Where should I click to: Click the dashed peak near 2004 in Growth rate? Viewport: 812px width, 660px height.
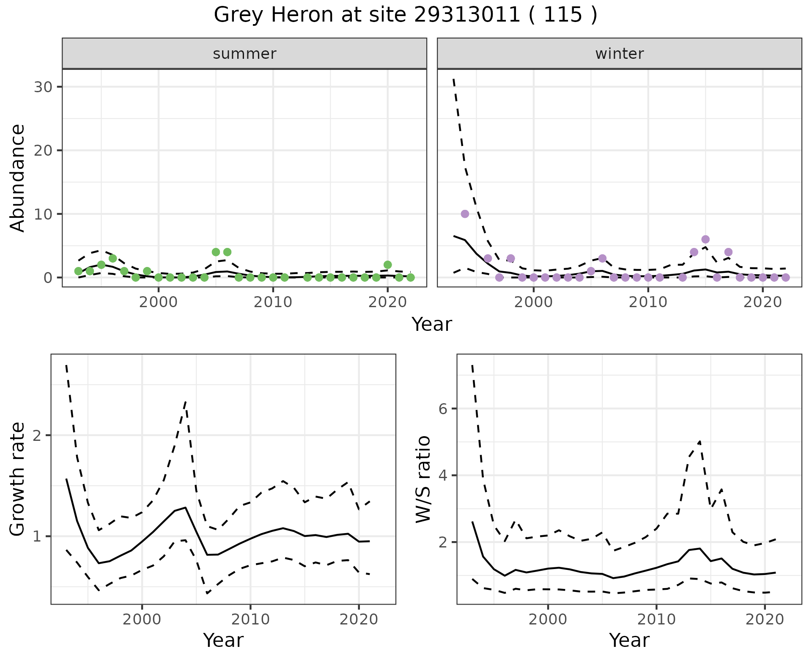[186, 401]
